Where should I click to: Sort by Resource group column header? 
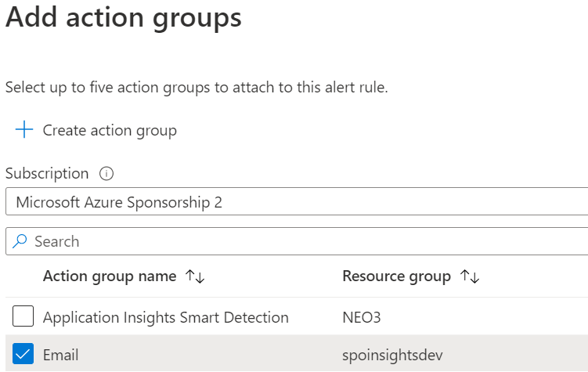click(396, 276)
